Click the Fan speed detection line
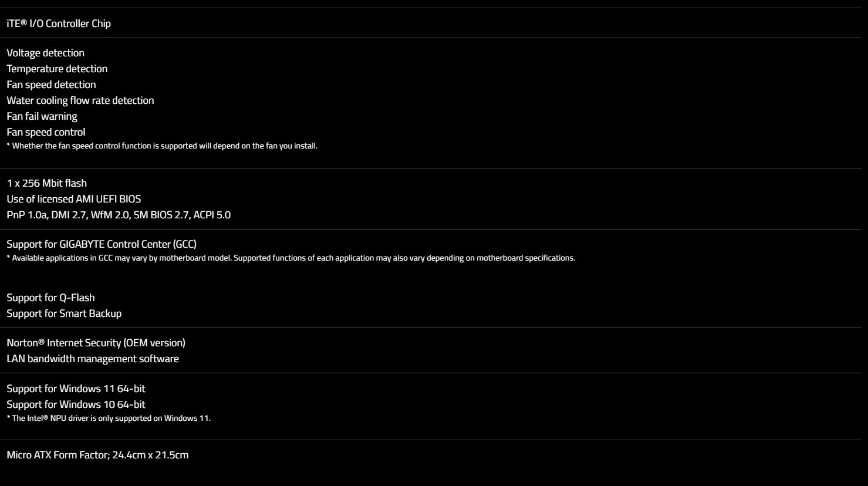 51,85
